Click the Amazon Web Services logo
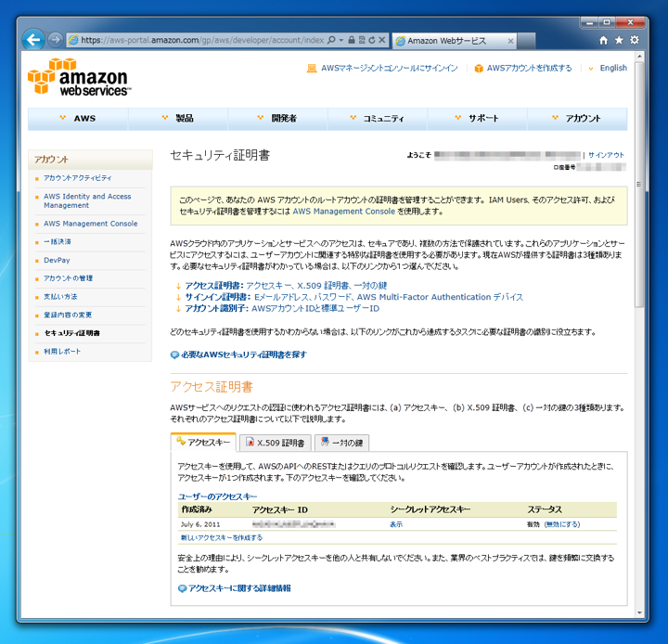Viewport: 668px width, 644px height. click(x=79, y=77)
